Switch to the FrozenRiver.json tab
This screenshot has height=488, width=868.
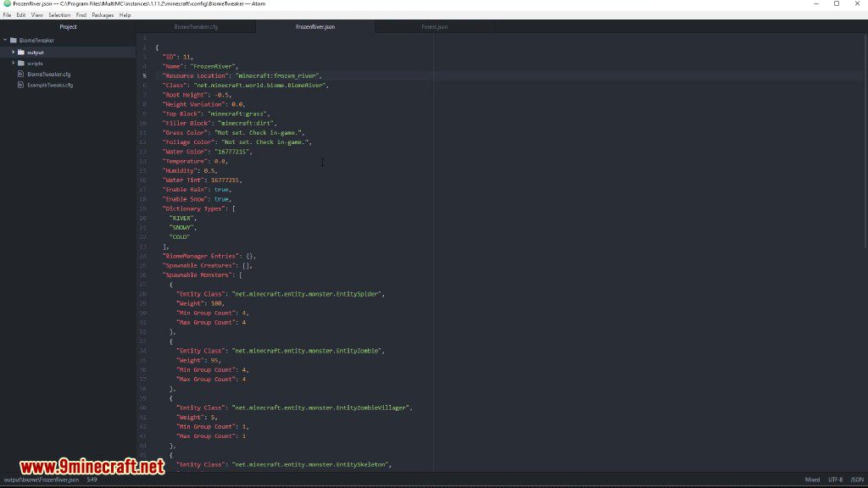coord(315,26)
